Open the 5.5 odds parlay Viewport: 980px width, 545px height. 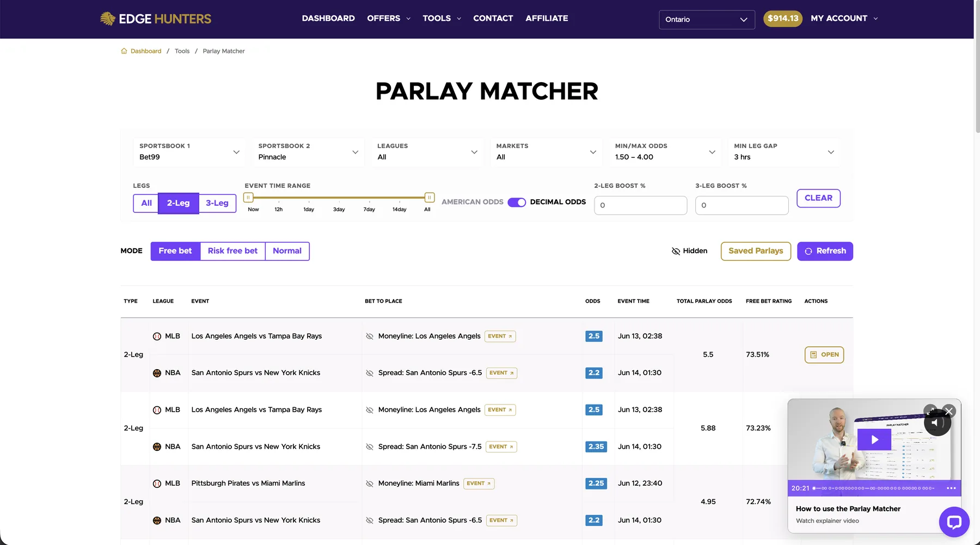tap(824, 355)
